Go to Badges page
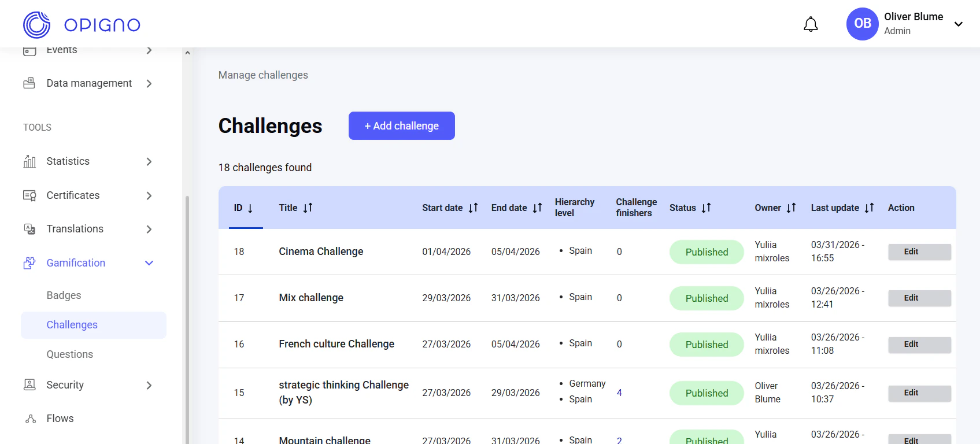Screen dimensions: 980x444 (x=64, y=295)
